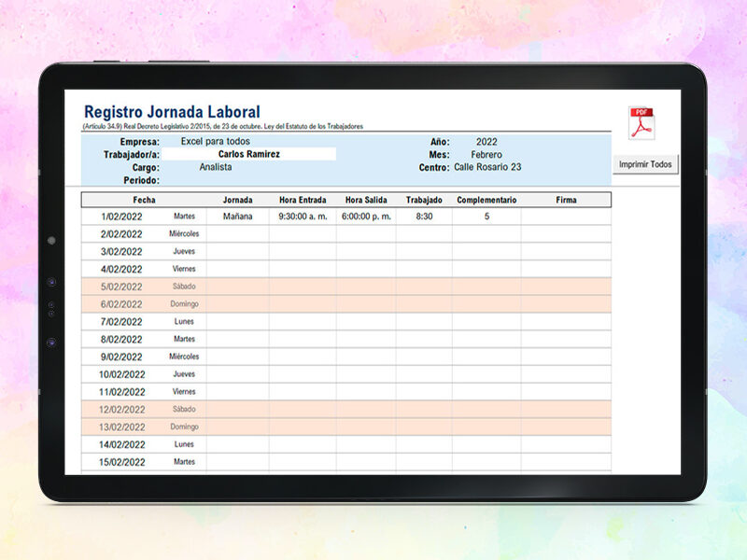Select the Saturday date cell 12/02/2022
Image resolution: width=747 pixels, height=560 pixels.
tap(121, 410)
